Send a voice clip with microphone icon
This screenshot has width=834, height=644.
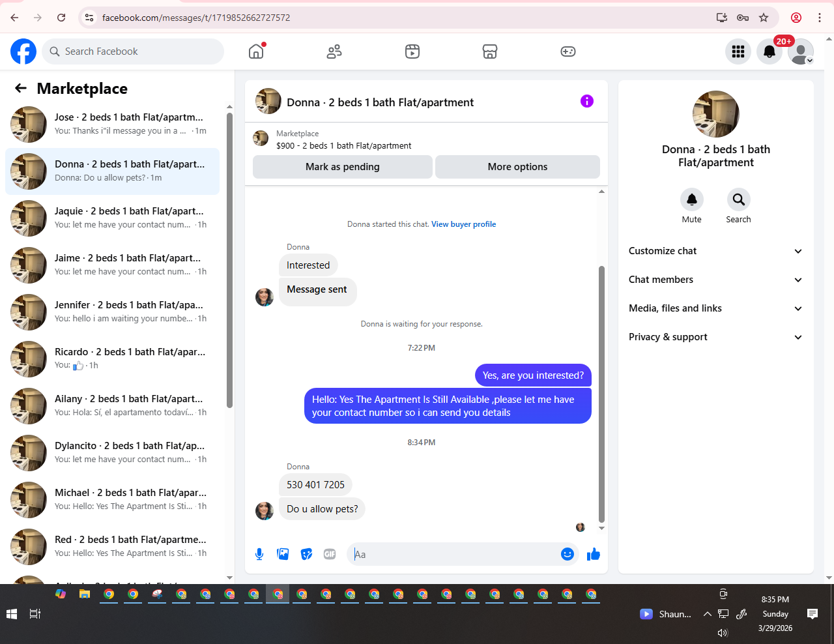[259, 554]
